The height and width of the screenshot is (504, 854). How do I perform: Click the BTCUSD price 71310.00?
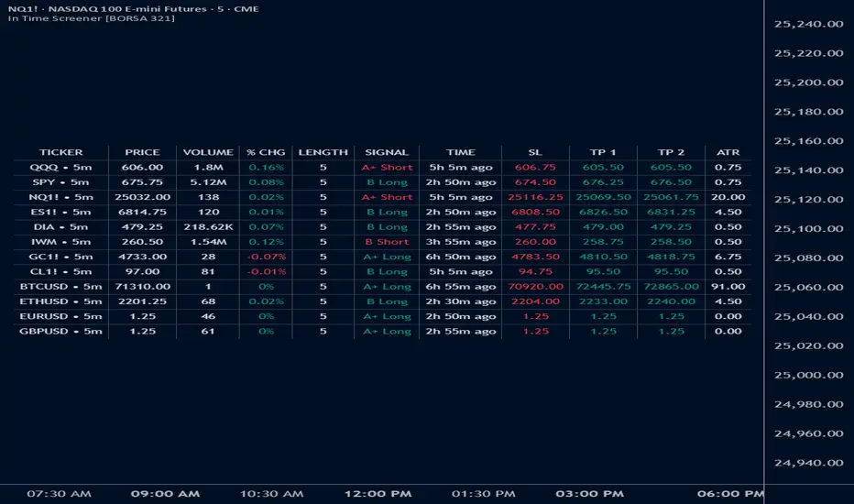[142, 287]
